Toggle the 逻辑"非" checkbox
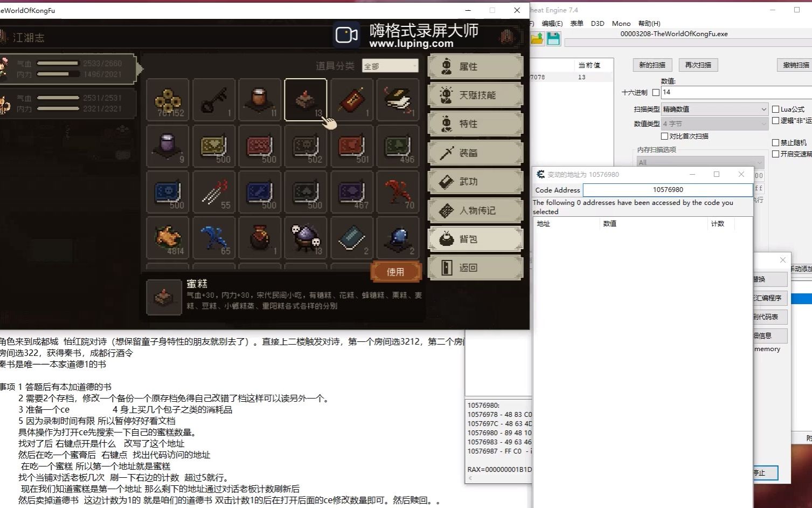The image size is (812, 508). pyautogui.click(x=775, y=120)
